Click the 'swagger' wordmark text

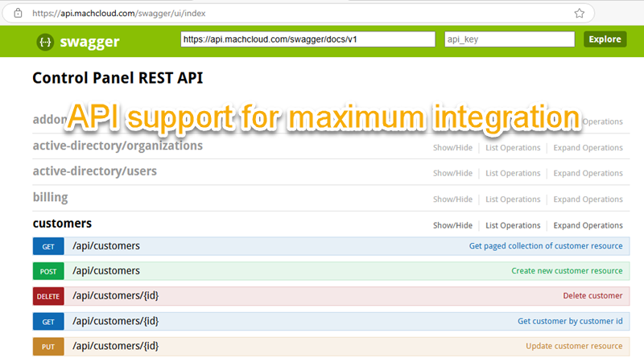[x=89, y=42]
